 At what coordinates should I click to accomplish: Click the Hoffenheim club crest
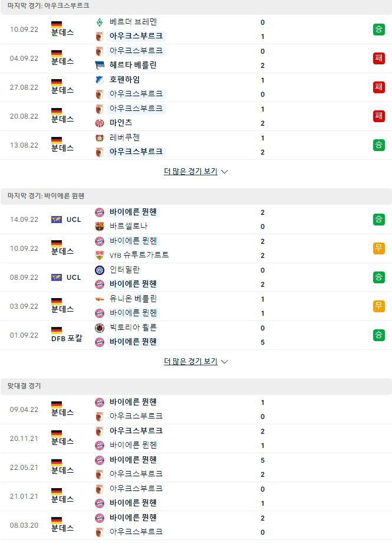click(x=99, y=80)
